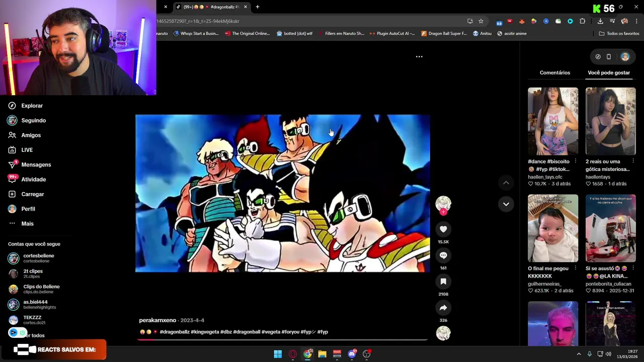
Task: Open video comments bubble showing 161
Action: pyautogui.click(x=443, y=255)
